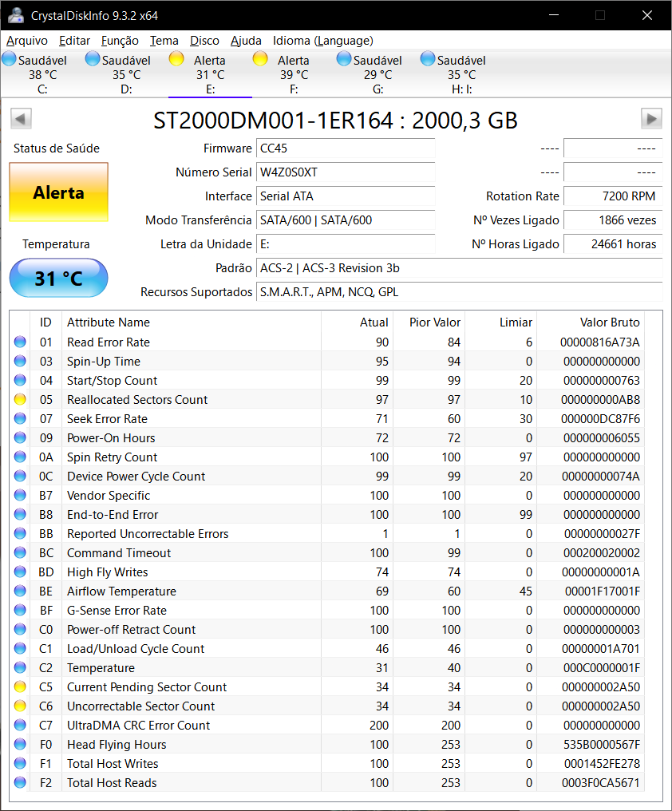Viewport: 672px width, 811px height.
Task: Click blue status orb for Spin-Up Time
Action: 20,361
